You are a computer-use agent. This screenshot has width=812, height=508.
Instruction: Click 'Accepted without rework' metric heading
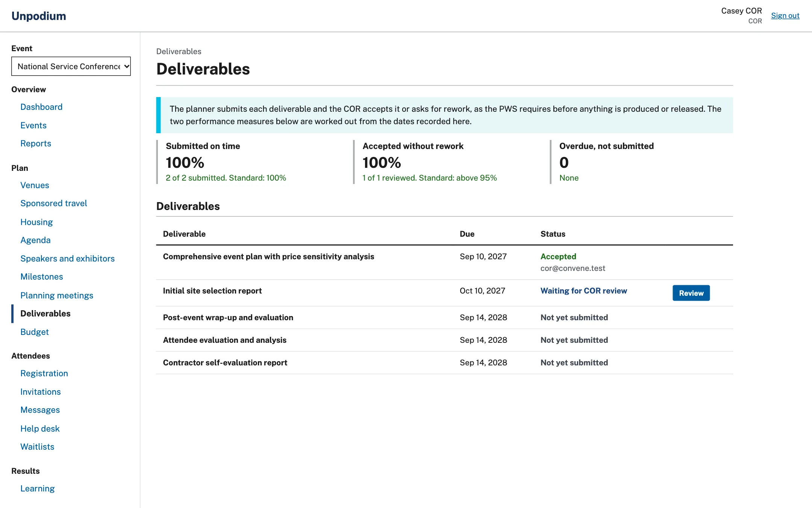pyautogui.click(x=413, y=146)
